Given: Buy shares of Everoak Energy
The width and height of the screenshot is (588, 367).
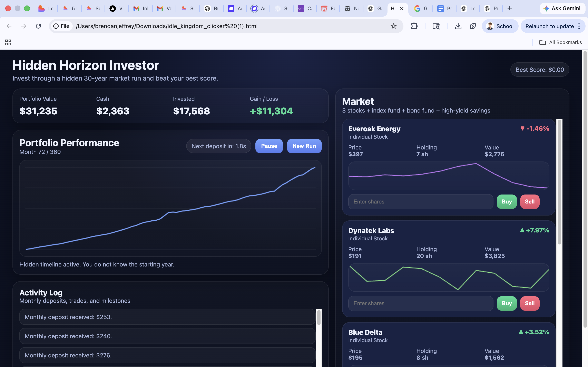Looking at the screenshot, I should coord(507,201).
